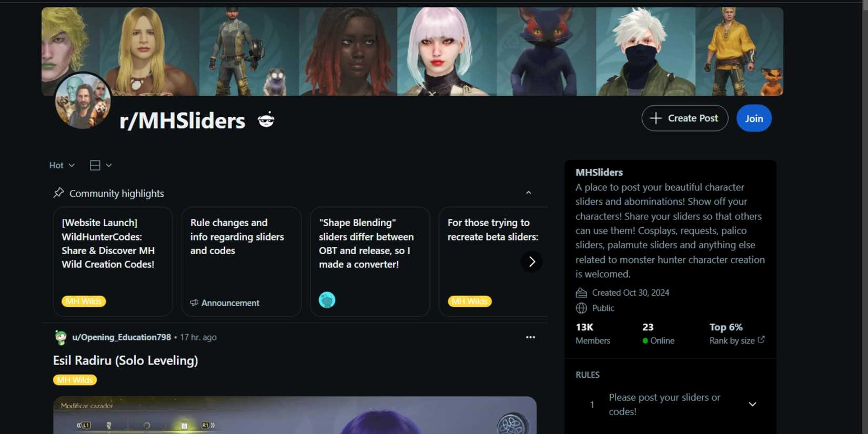868x434 pixels.
Task: Click the Esil Radiru post image thumbnail
Action: point(295,415)
